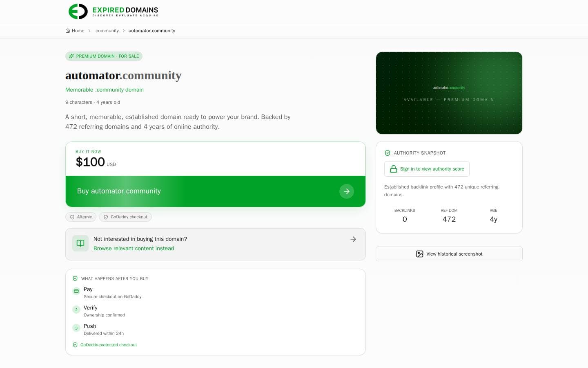Go to .community breadcrumb
Screen dimensions: 588x368
(107, 31)
